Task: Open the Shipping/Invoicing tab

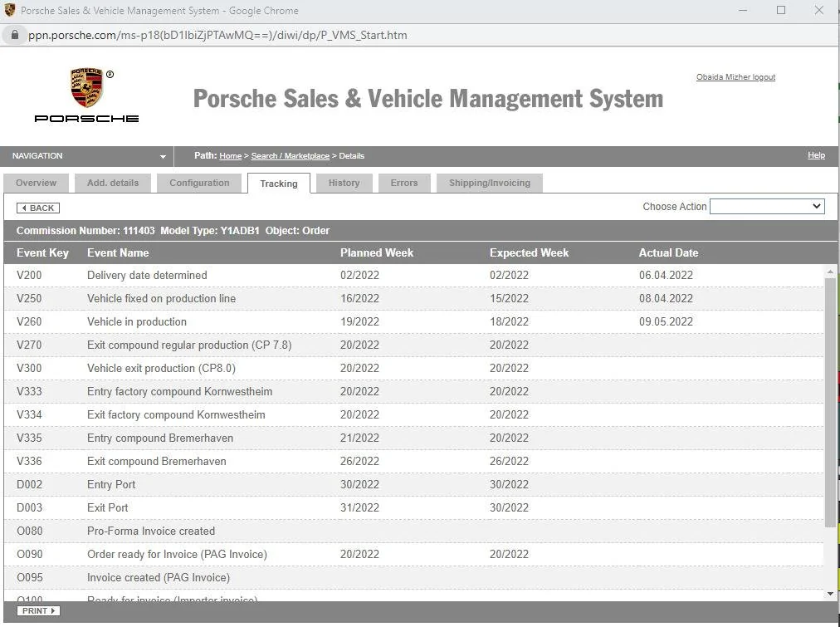Action: (x=490, y=183)
